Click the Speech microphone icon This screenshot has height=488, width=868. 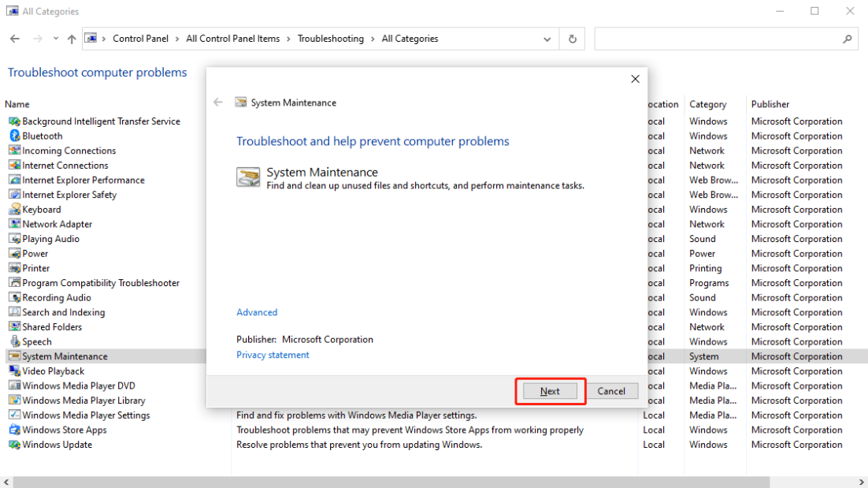click(14, 341)
